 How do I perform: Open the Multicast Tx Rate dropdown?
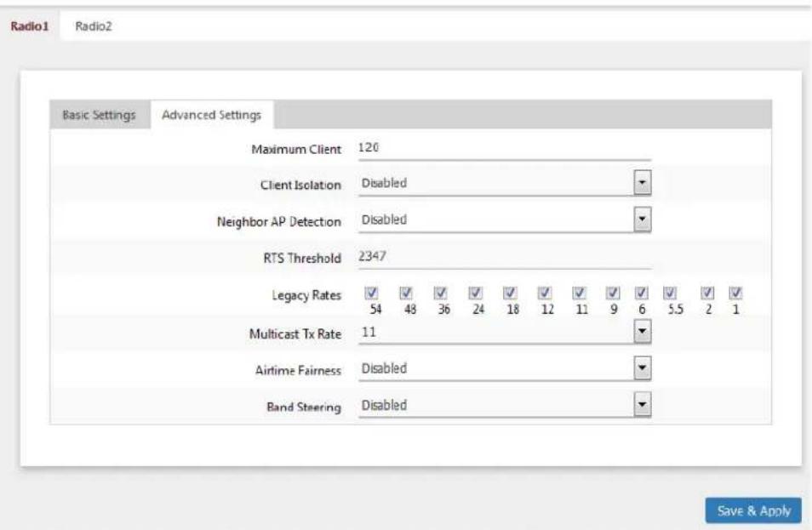(x=505, y=332)
